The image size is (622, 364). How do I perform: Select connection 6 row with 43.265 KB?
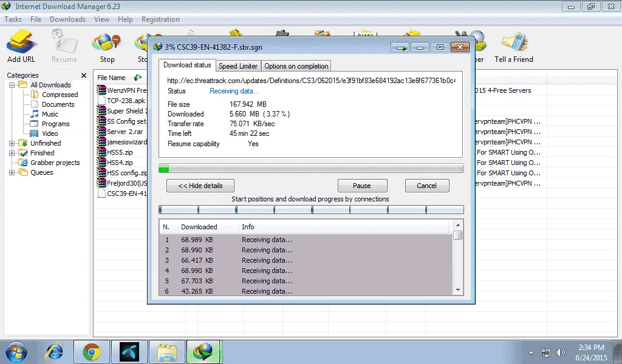pos(306,291)
